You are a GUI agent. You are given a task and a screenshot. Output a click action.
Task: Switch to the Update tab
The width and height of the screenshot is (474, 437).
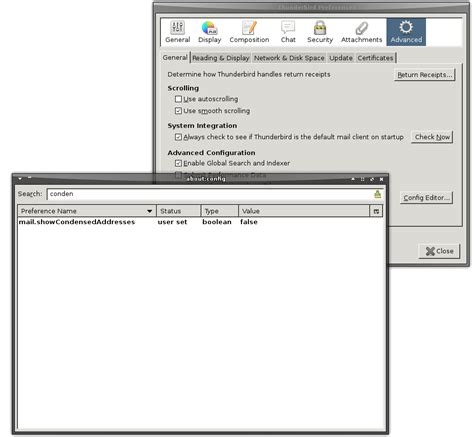coord(341,58)
